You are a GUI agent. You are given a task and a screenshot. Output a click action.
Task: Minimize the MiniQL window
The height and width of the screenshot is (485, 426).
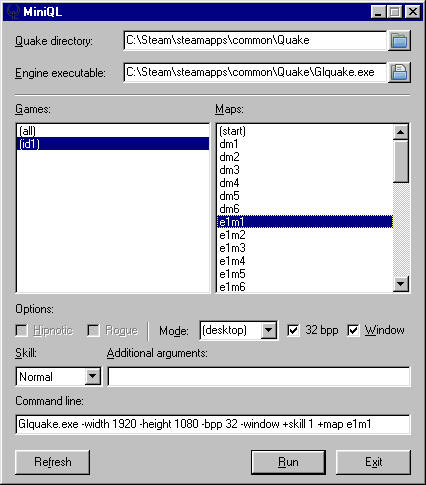pos(378,12)
